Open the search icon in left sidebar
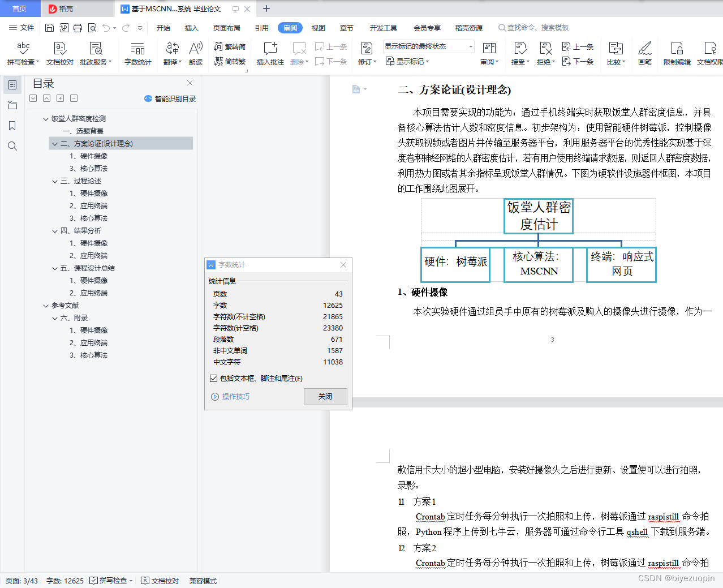The height and width of the screenshot is (588, 723). (12, 146)
